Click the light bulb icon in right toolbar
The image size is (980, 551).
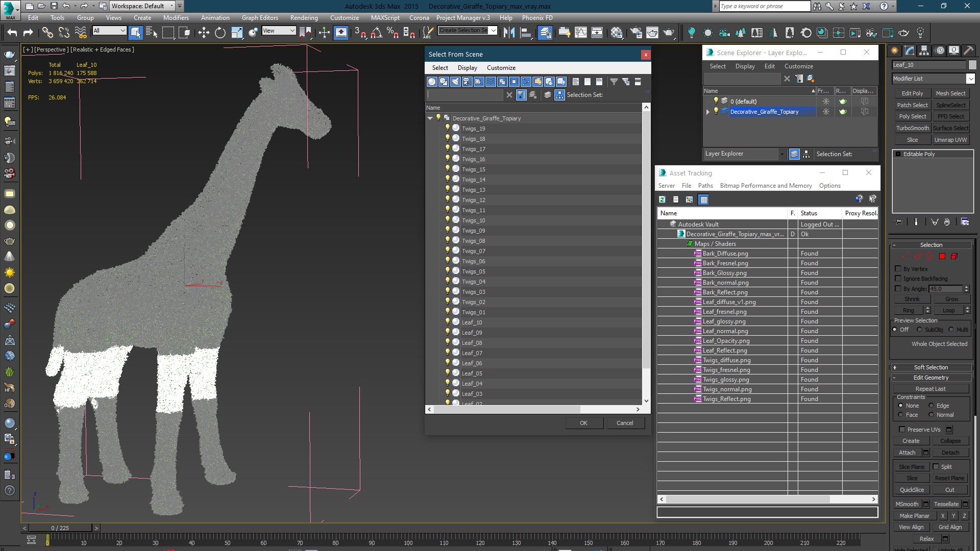point(692,33)
